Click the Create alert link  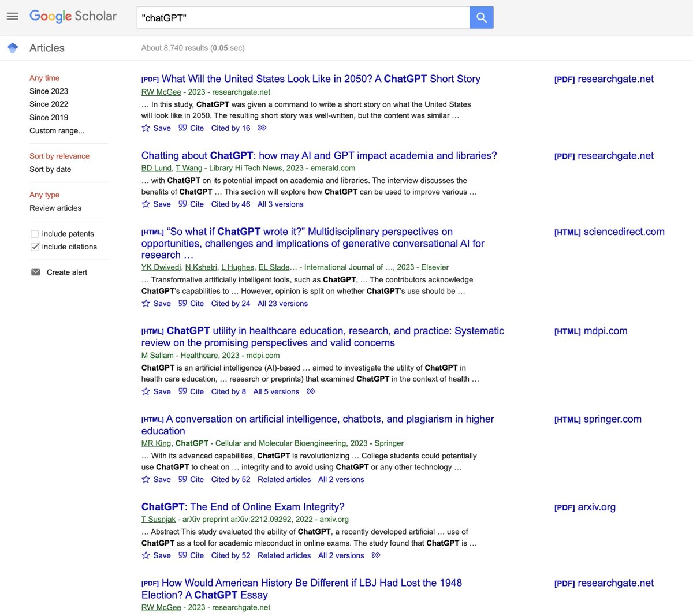coord(67,272)
